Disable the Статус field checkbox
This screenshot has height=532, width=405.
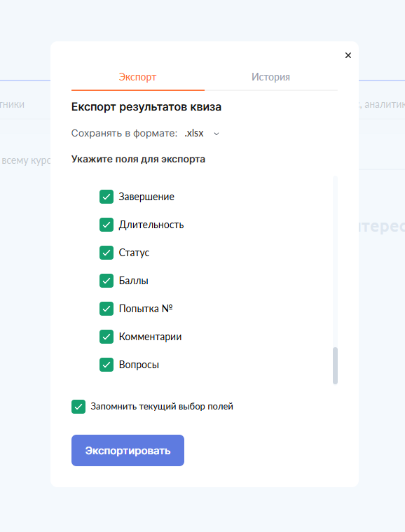107,253
